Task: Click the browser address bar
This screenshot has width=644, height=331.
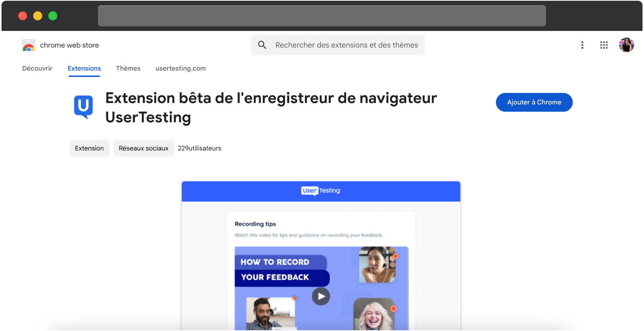Action: 322,16
